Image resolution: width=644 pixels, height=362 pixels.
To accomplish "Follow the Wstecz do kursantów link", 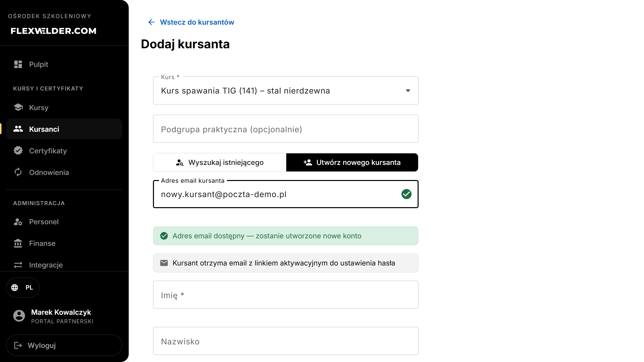I will [x=197, y=22].
